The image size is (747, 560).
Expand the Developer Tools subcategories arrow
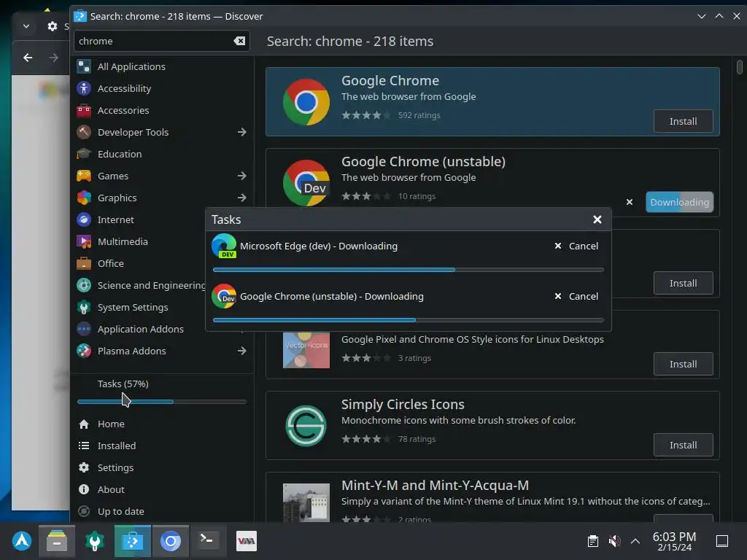pyautogui.click(x=242, y=133)
